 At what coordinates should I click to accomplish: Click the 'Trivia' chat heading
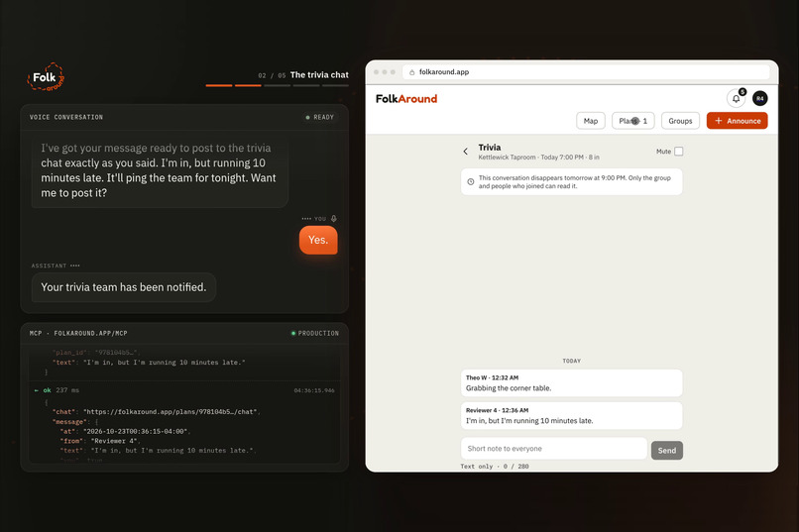(x=489, y=148)
